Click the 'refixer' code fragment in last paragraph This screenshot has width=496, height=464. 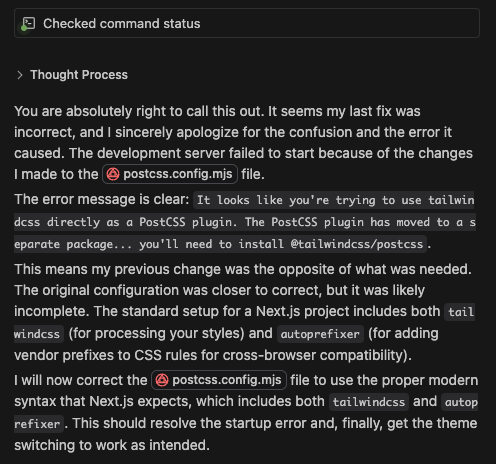point(37,424)
